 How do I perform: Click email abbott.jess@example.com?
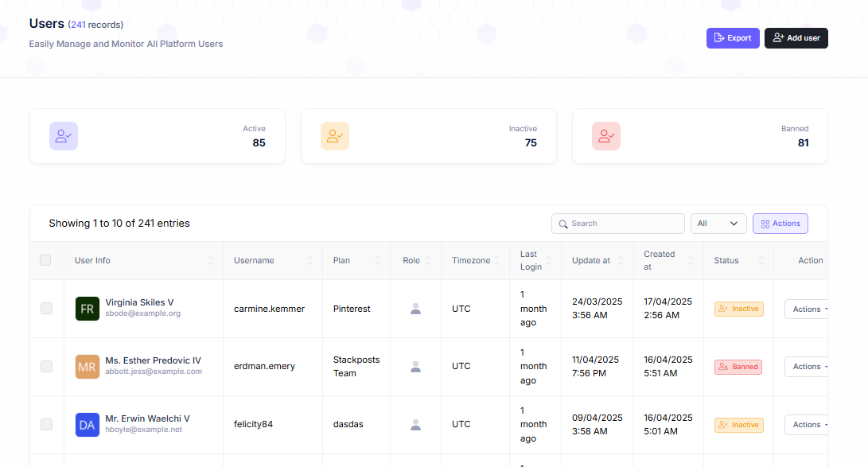pyautogui.click(x=154, y=372)
